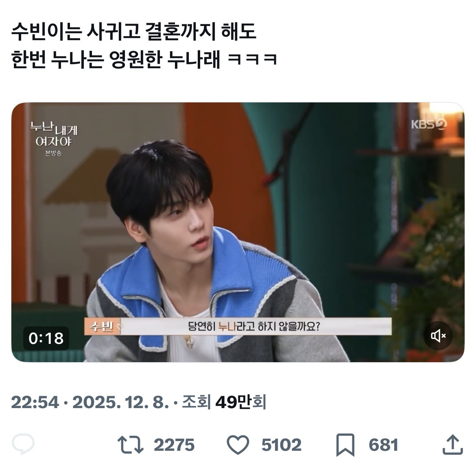Image resolution: width=476 pixels, height=465 pixels.
Task: Play the embedded KBS video clip
Action: (238, 232)
